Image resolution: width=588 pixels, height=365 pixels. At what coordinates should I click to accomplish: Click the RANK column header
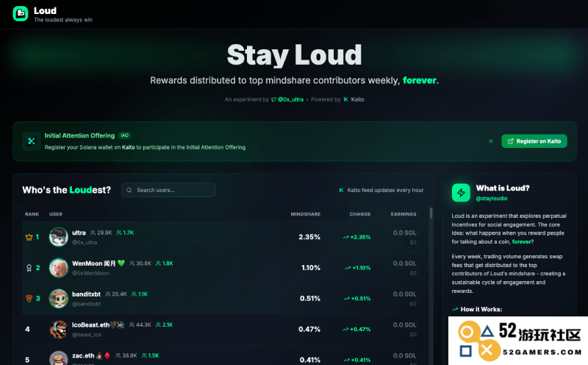pyautogui.click(x=32, y=214)
